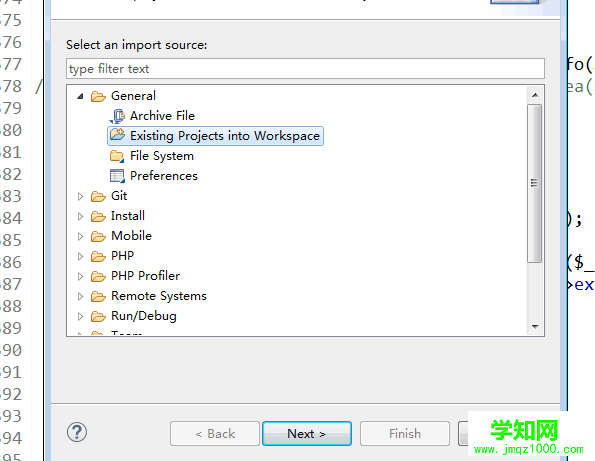Click the General folder icon
The width and height of the screenshot is (595, 461).
(x=98, y=96)
